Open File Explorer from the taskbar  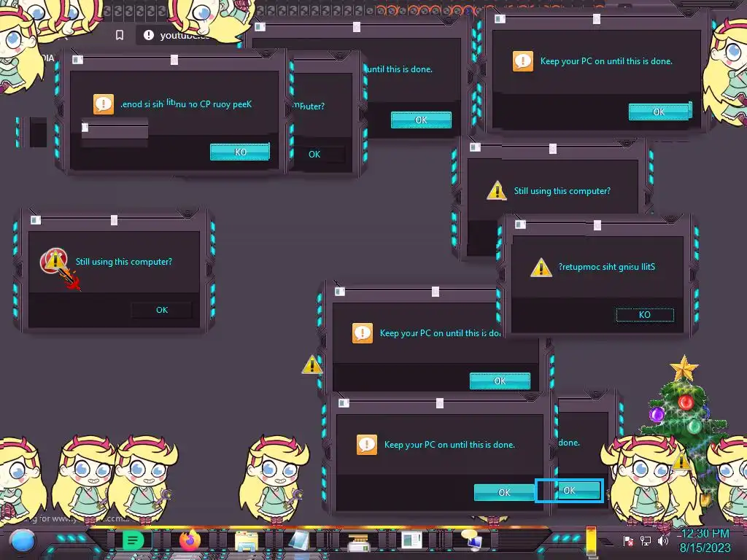[247, 542]
